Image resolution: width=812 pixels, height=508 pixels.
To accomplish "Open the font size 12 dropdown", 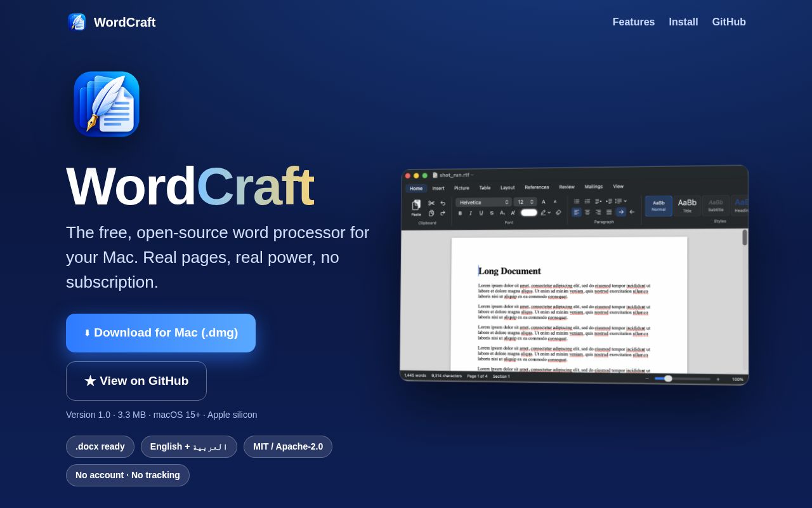I will (x=525, y=202).
